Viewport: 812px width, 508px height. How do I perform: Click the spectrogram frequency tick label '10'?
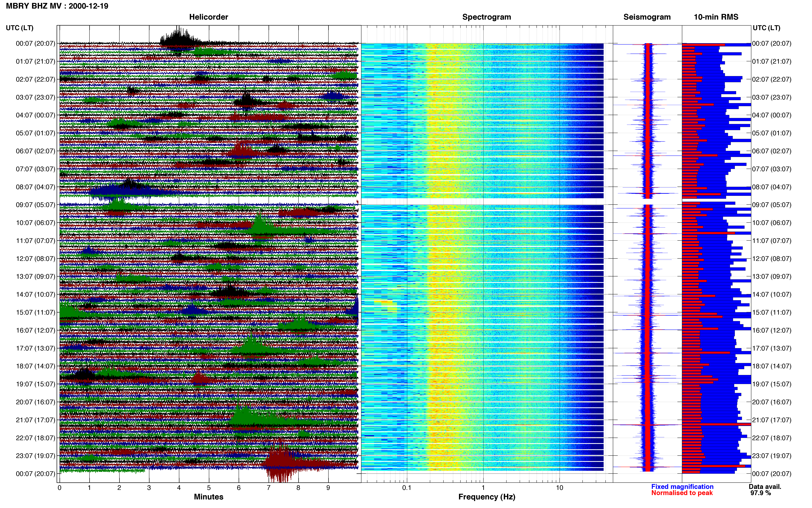pos(559,487)
